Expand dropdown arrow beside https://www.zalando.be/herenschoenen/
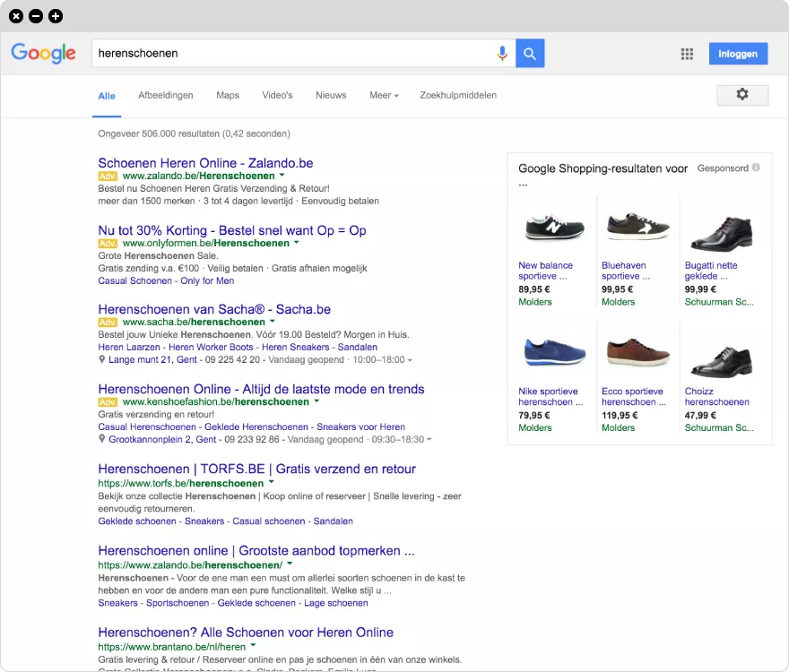The height and width of the screenshot is (672, 789). click(290, 564)
